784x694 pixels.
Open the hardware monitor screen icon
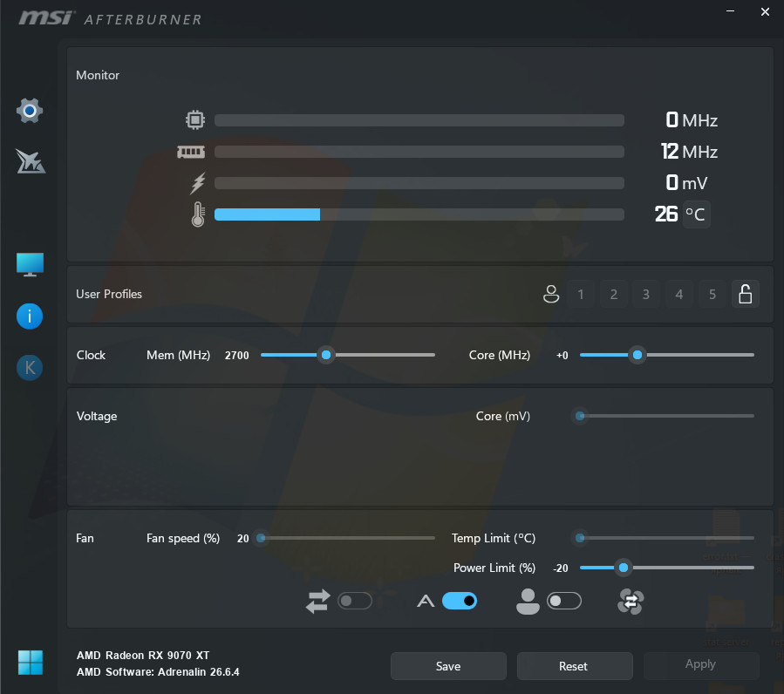click(30, 264)
